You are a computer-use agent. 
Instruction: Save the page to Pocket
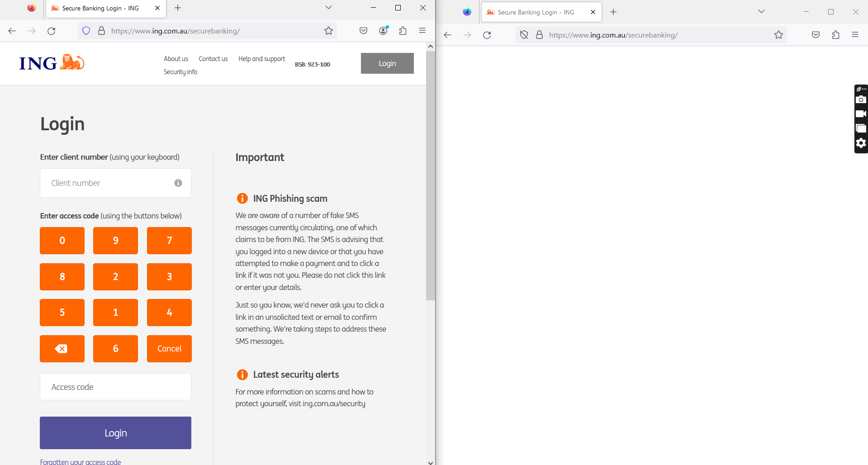(363, 31)
